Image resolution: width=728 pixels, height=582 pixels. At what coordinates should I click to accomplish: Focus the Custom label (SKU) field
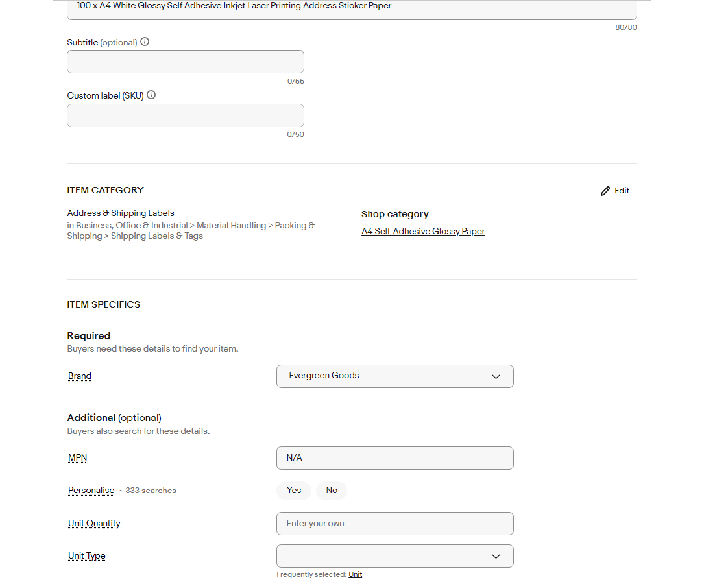click(186, 115)
